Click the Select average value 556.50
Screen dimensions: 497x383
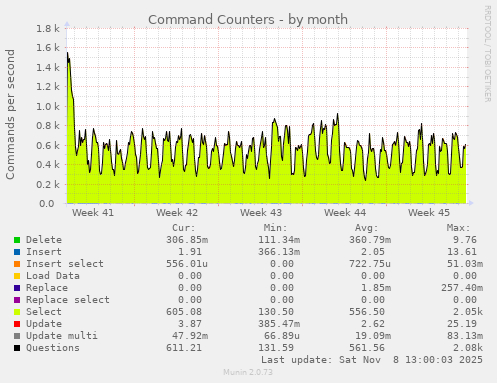pyautogui.click(x=367, y=312)
